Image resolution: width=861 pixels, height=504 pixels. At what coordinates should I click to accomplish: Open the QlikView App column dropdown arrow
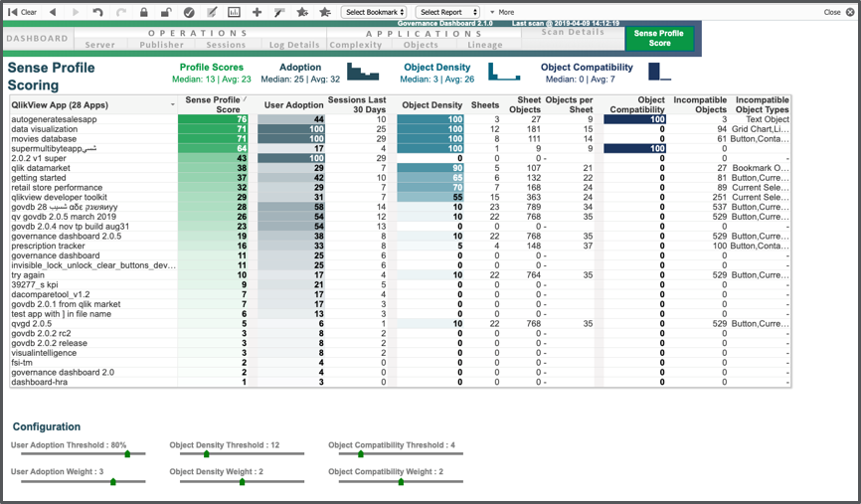click(172, 104)
